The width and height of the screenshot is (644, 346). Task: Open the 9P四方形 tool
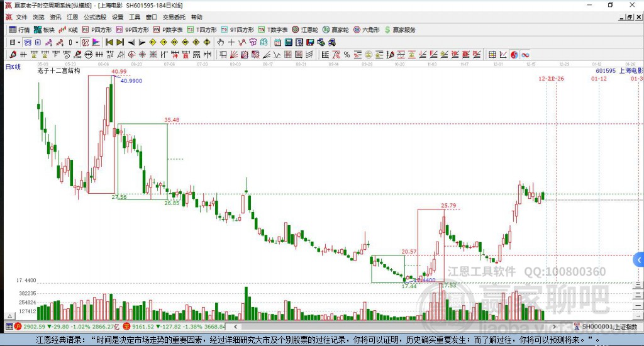(132, 30)
